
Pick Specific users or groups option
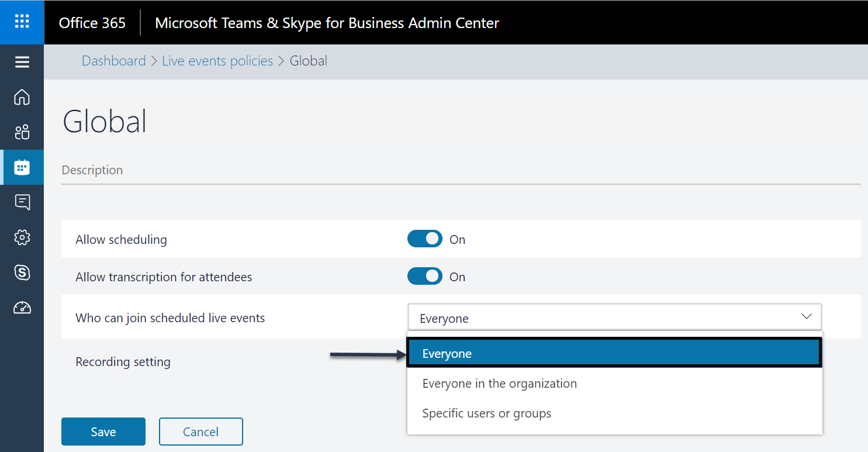486,413
